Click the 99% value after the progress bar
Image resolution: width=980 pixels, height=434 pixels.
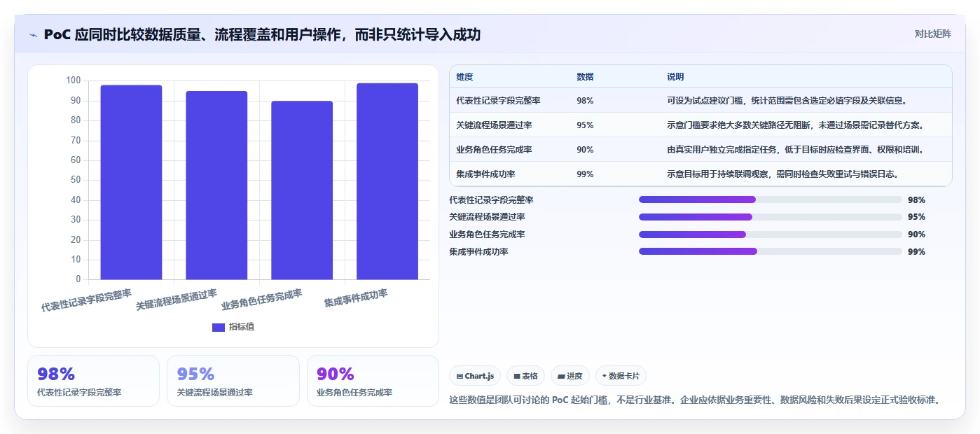[x=916, y=251]
